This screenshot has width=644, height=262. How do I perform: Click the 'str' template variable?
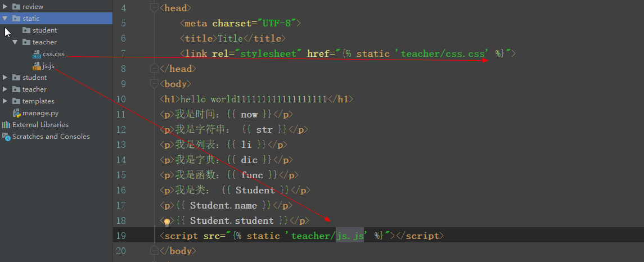[264, 130]
